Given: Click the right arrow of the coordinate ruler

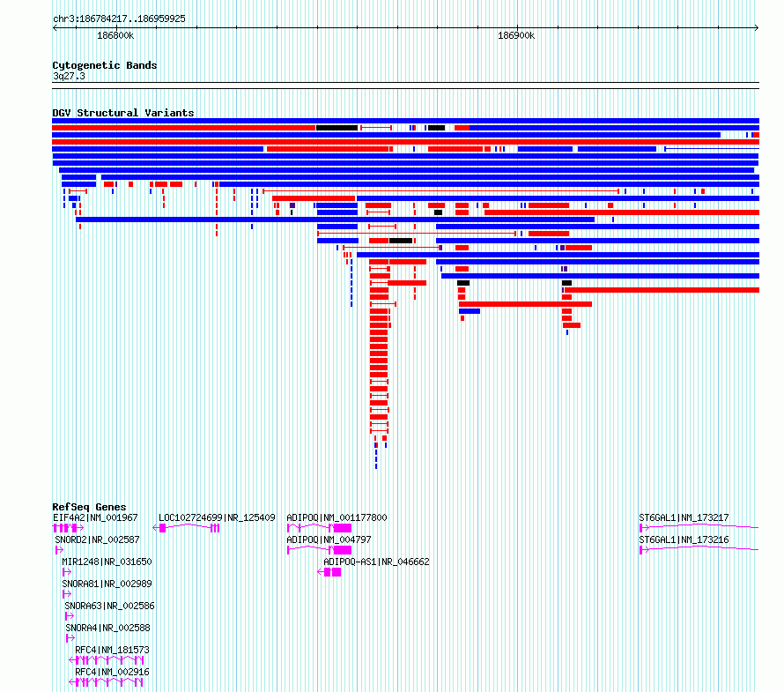Looking at the screenshot, I should point(757,27).
